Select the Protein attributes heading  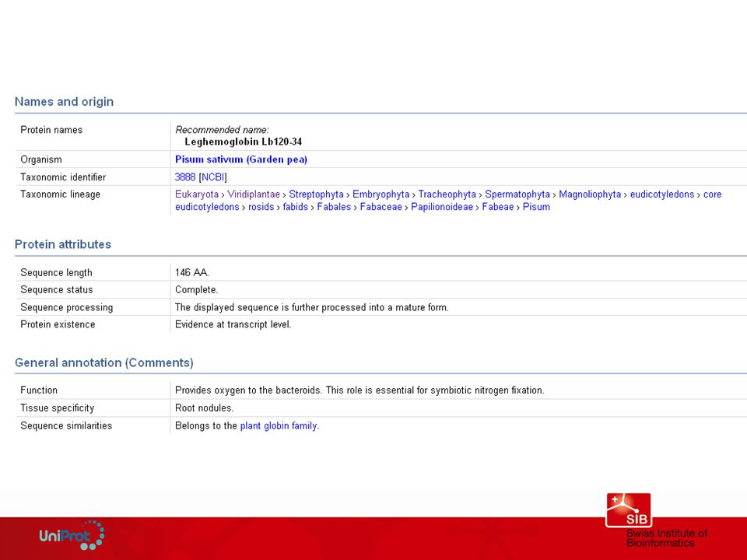[x=63, y=244]
